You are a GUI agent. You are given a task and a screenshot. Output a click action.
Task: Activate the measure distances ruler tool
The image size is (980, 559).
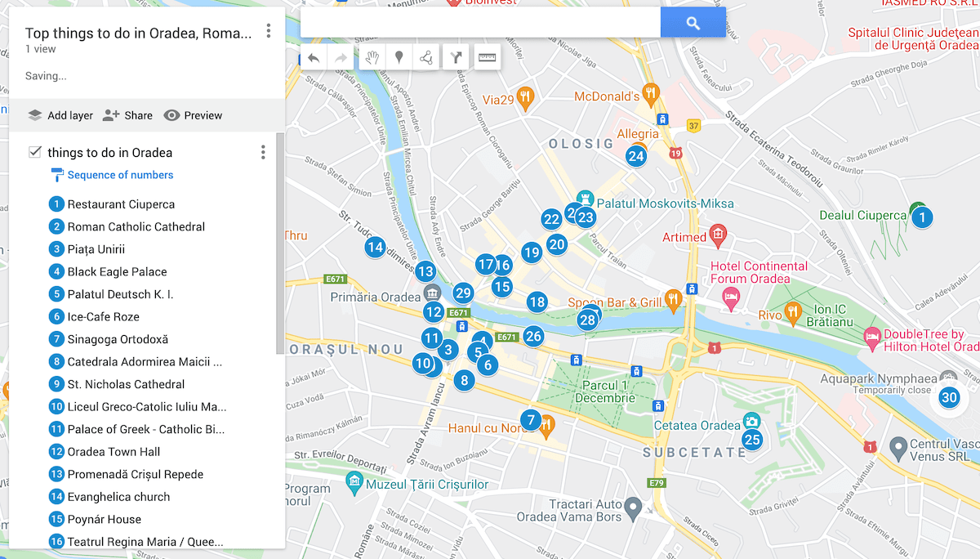coord(487,56)
